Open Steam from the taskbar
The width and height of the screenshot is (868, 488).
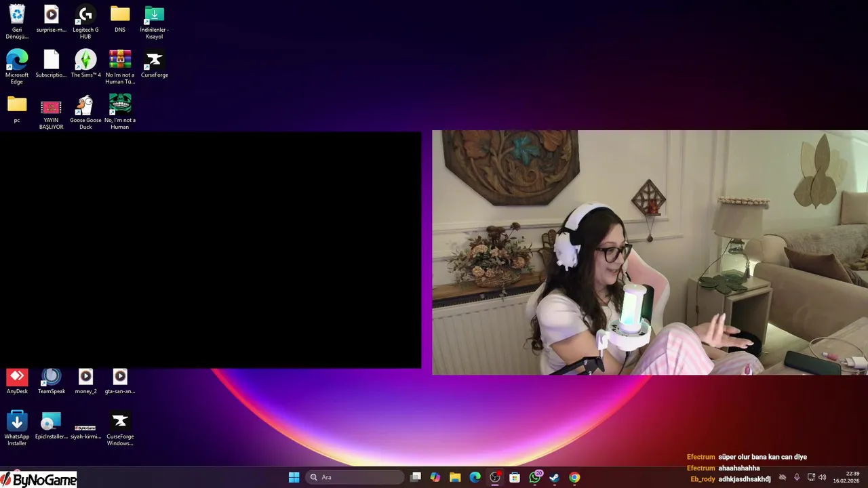pyautogui.click(x=555, y=477)
